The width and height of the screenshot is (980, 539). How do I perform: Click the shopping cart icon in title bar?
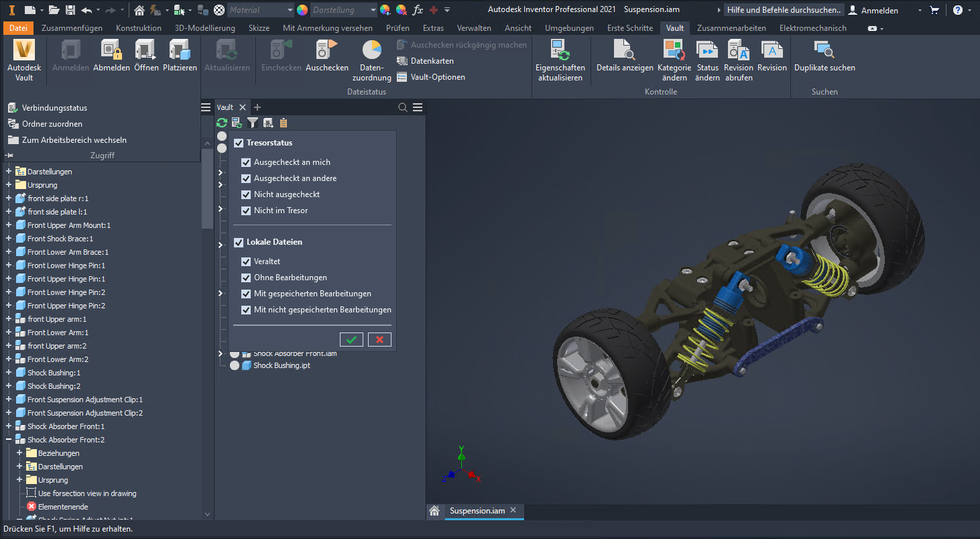pos(935,10)
